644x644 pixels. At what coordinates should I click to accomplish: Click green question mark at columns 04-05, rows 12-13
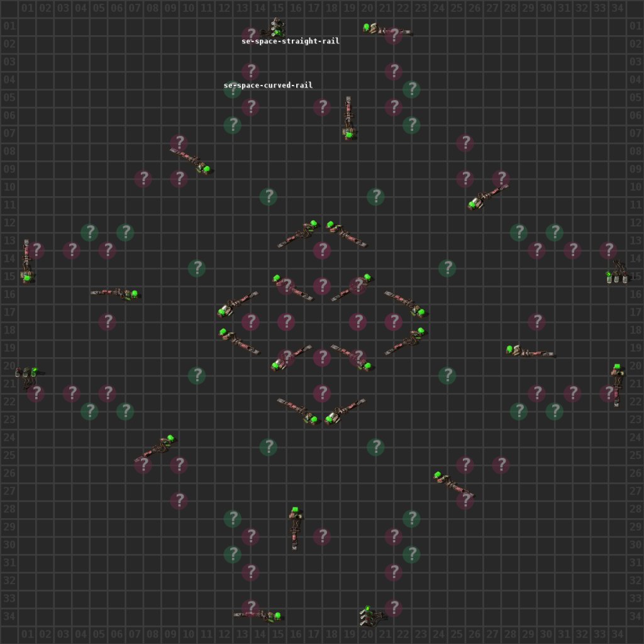[89, 232]
